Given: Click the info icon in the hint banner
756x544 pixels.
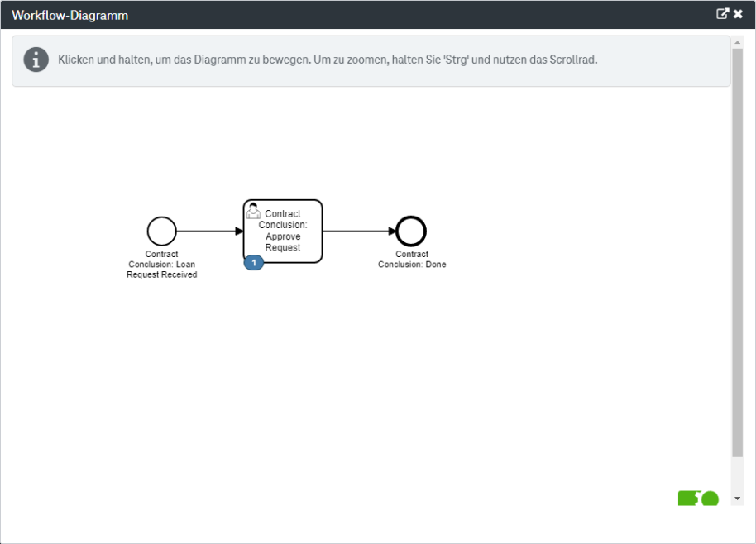Looking at the screenshot, I should (36, 60).
